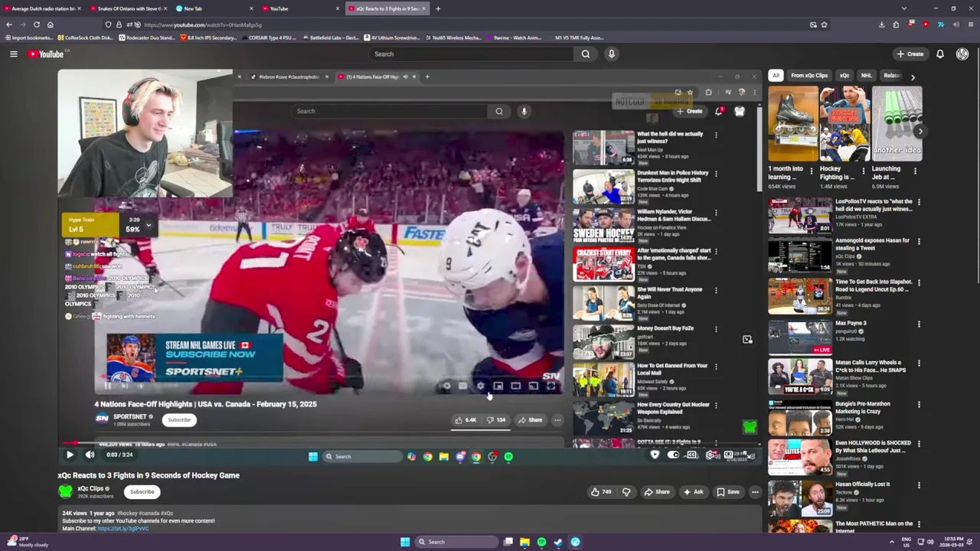Open the account avatar menu
Image resolution: width=980 pixels, height=551 pixels.
tap(962, 54)
